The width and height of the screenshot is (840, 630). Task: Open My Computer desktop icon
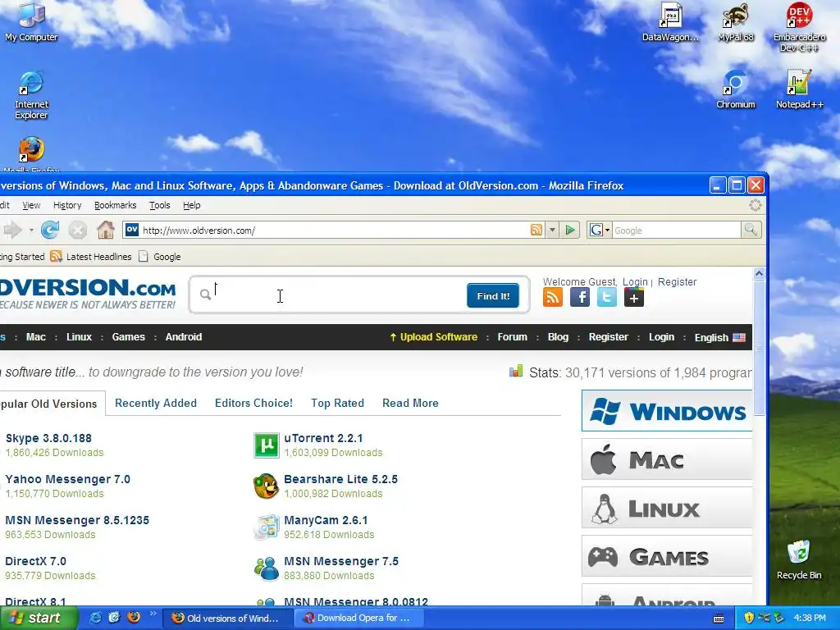[x=31, y=22]
